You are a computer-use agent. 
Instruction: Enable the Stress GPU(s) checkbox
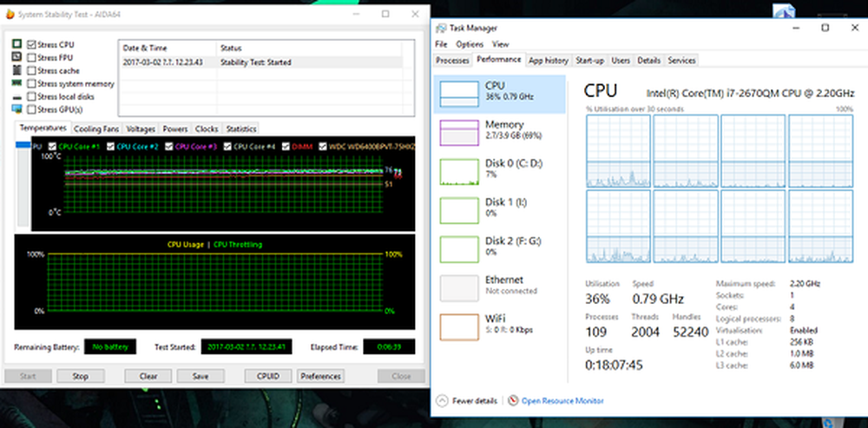[31, 109]
